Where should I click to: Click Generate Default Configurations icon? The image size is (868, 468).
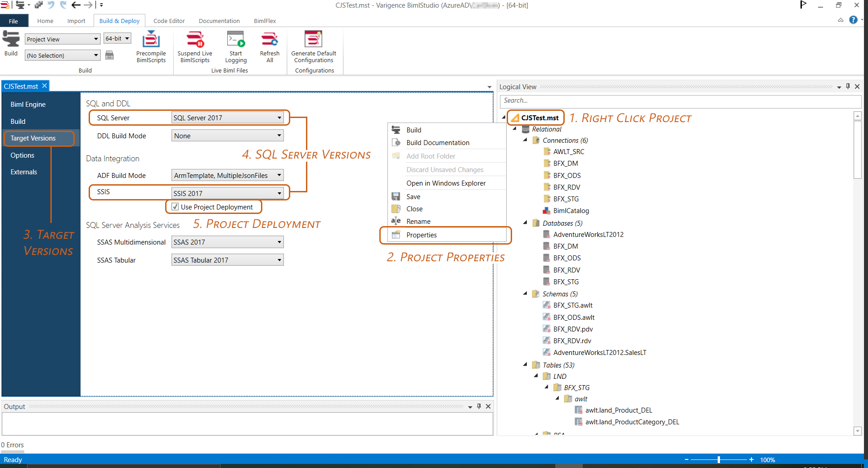point(313,39)
